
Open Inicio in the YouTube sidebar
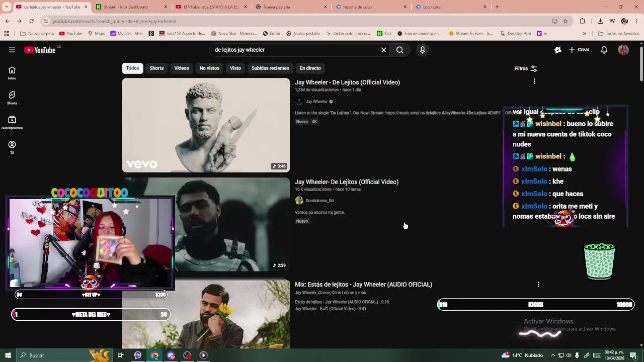tap(12, 73)
